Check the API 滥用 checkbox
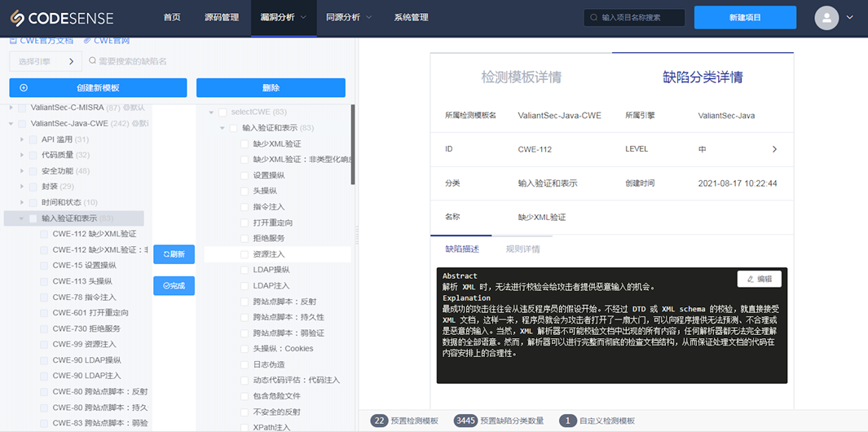The height and width of the screenshot is (432, 868). point(33,139)
